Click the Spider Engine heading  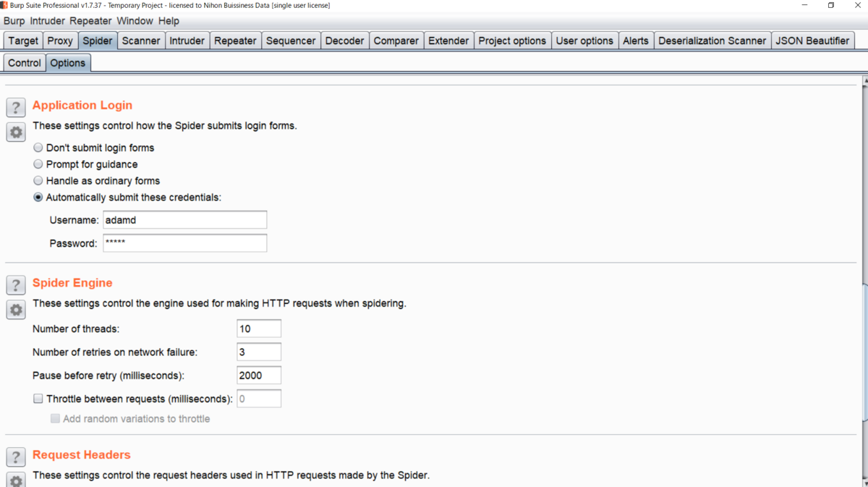72,282
